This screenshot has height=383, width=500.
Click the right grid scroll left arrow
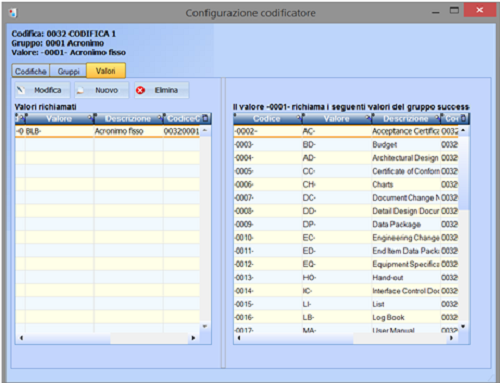[x=239, y=338]
